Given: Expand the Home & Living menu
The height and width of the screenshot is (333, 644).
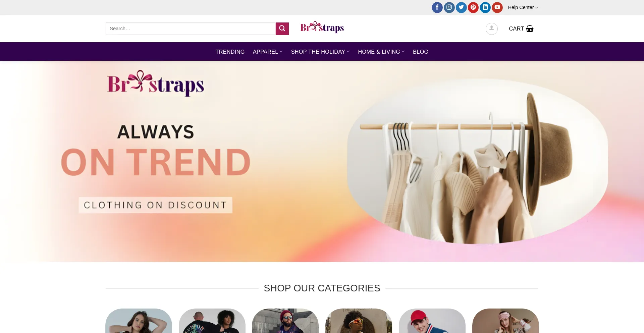Looking at the screenshot, I should click(x=381, y=52).
